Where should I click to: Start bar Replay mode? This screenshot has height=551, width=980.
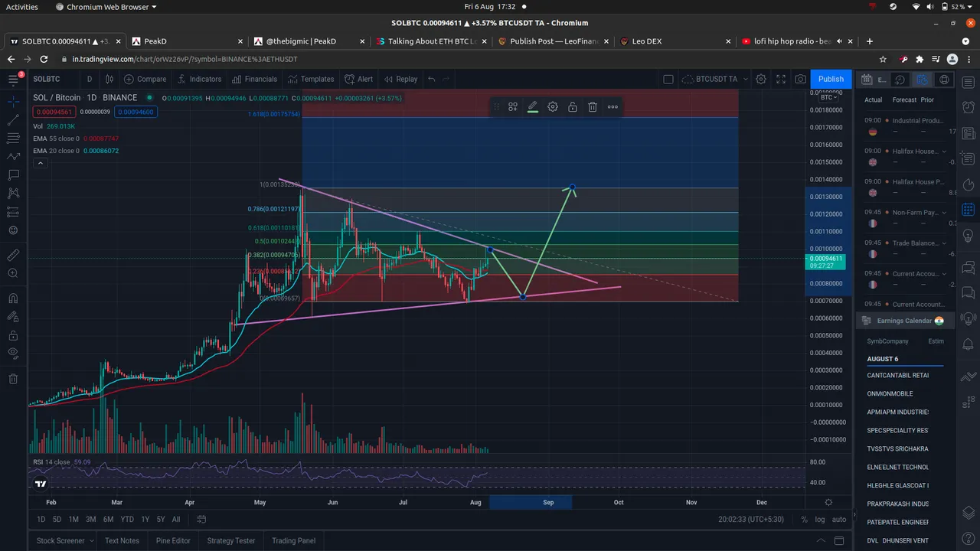[401, 79]
